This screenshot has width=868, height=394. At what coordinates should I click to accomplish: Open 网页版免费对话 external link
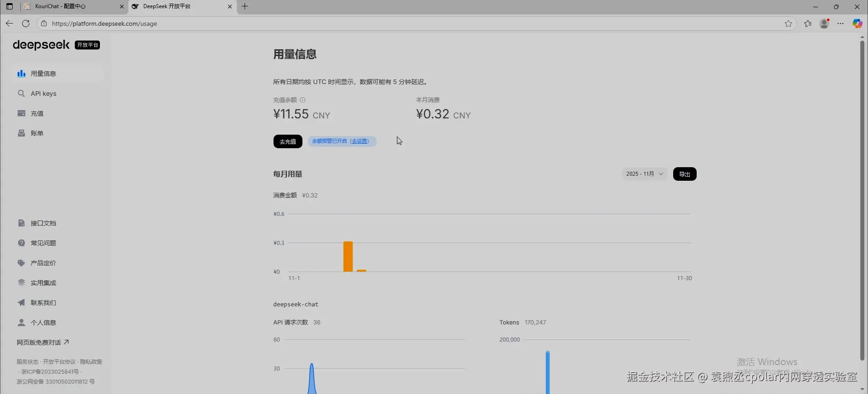pyautogui.click(x=43, y=342)
